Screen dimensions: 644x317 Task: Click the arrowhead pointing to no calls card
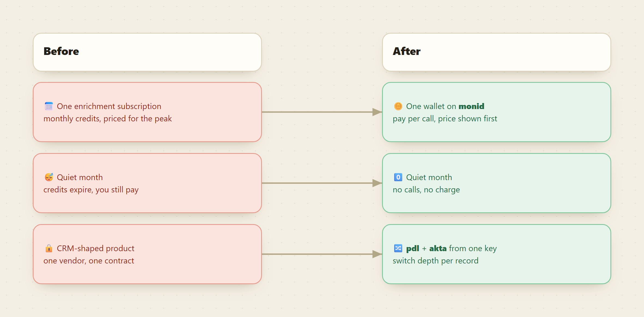(377, 183)
